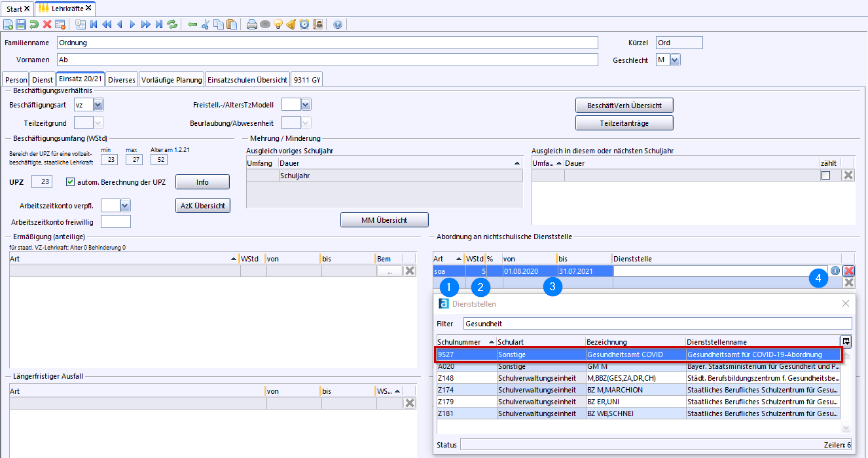This screenshot has width=868, height=458.
Task: Open the 9311 GY tab
Action: (x=307, y=80)
